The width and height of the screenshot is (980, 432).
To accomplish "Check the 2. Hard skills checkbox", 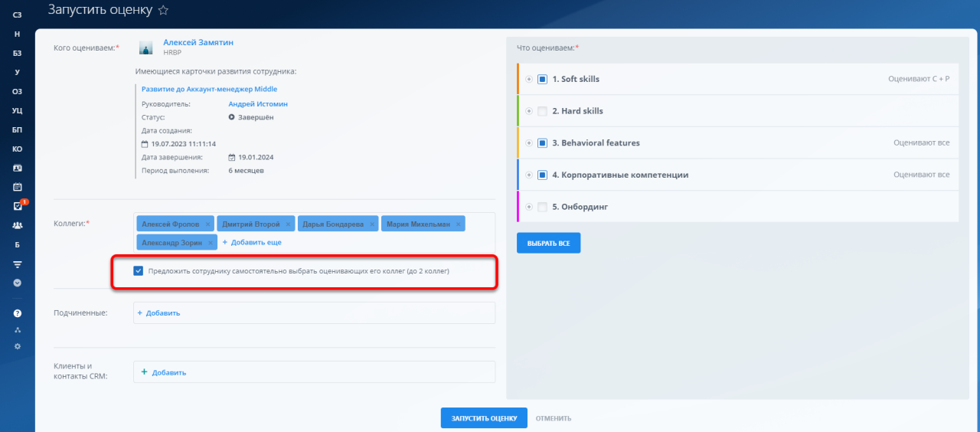I will pyautogui.click(x=542, y=111).
